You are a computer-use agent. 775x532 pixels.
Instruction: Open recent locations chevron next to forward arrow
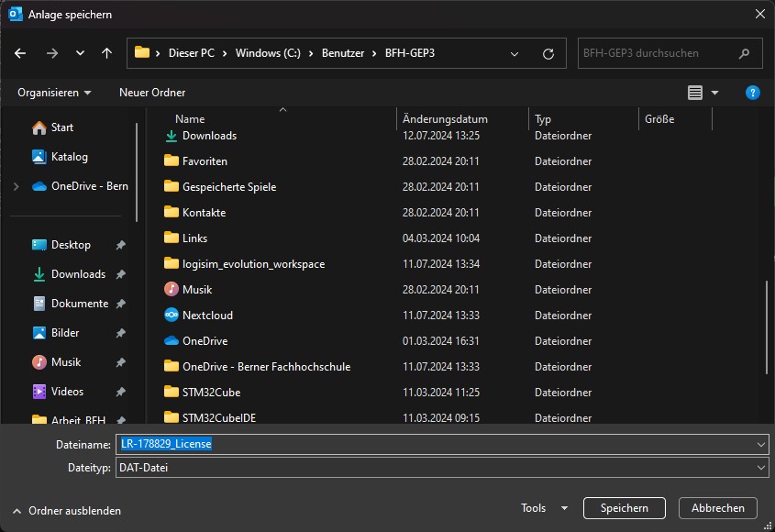(80, 53)
